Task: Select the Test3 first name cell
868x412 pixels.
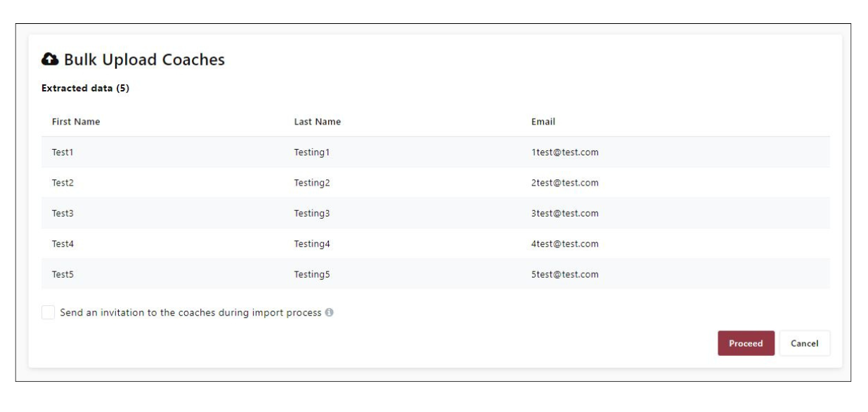Action: (63, 213)
